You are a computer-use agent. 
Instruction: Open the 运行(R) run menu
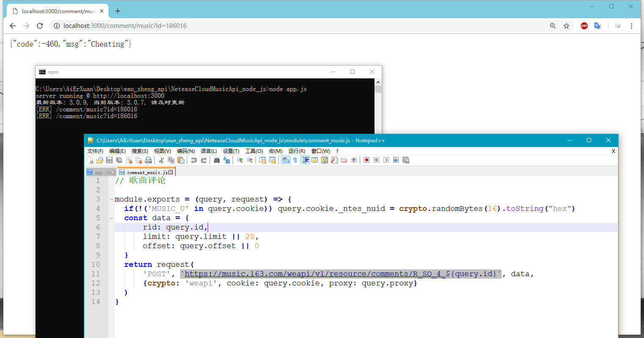pos(297,151)
